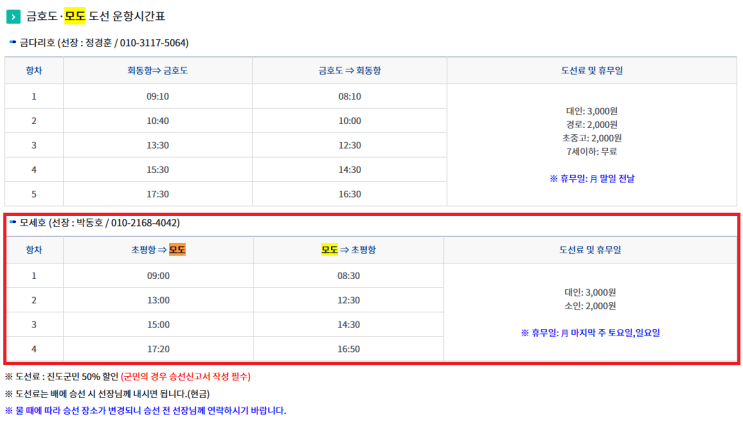This screenshot has height=421, width=743.
Task: Click the 초평항⇒모도 column header
Action: pyautogui.click(x=158, y=250)
